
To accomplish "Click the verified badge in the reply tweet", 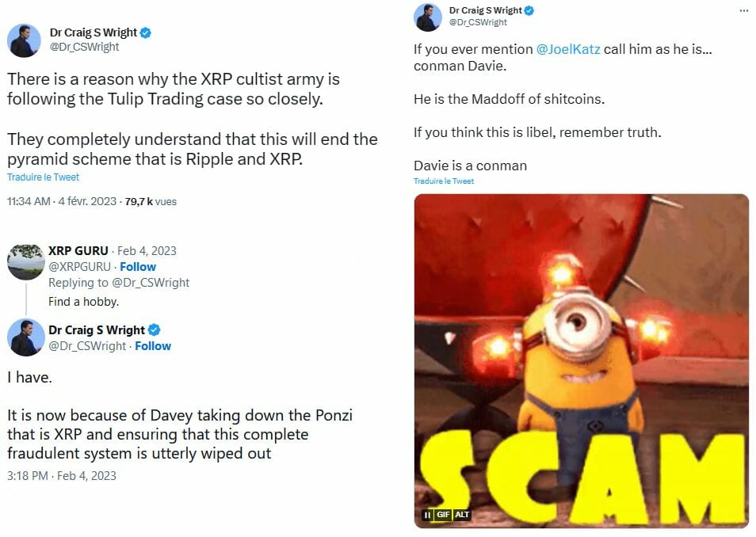I will click(155, 329).
